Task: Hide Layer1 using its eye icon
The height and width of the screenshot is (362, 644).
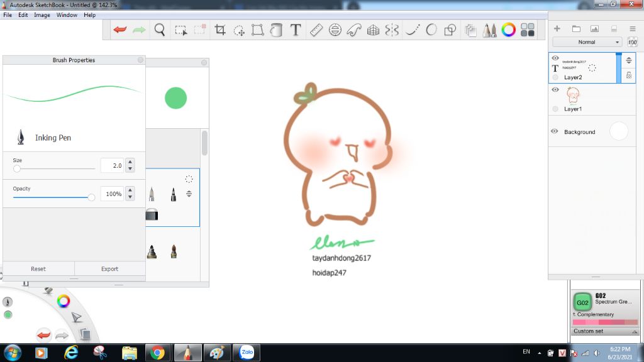Action: 555,89
